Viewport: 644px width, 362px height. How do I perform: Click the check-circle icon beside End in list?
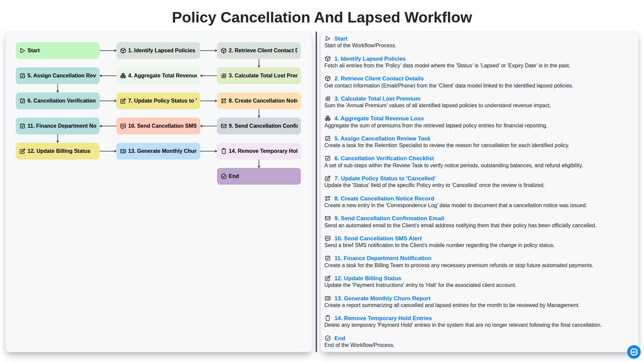[x=328, y=338]
